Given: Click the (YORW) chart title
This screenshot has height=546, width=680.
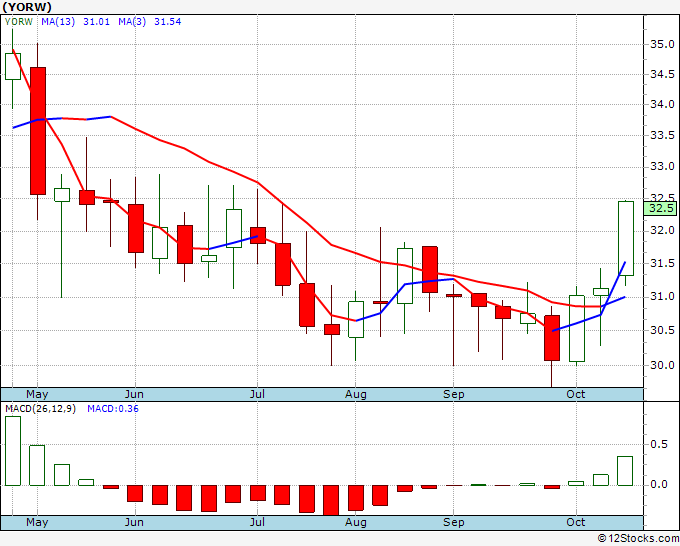Looking at the screenshot, I should (x=27, y=7).
